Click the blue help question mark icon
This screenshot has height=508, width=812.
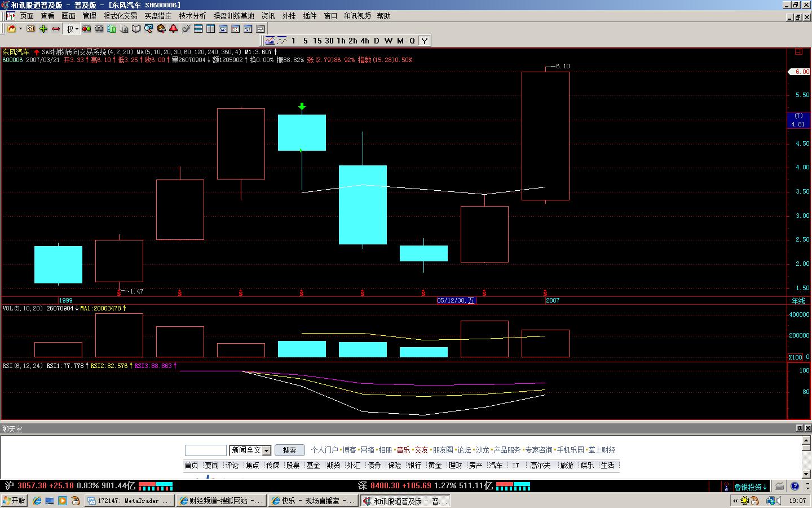coord(795,486)
